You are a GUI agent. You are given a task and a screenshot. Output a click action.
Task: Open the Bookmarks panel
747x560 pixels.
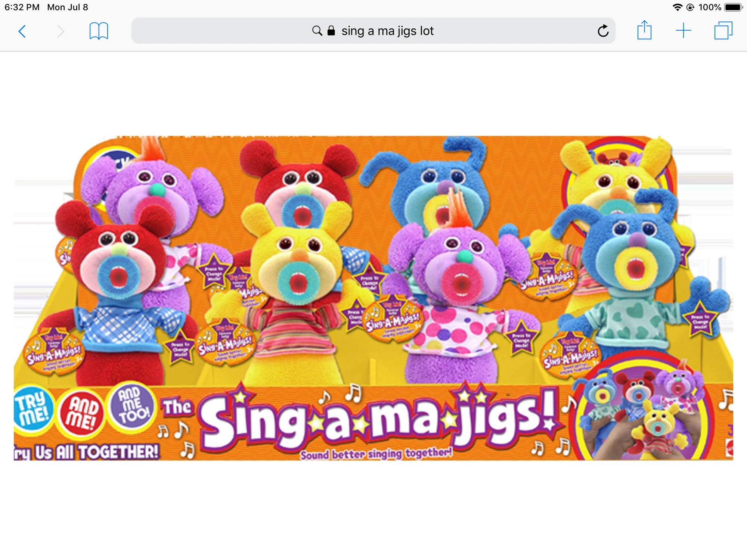pyautogui.click(x=99, y=31)
